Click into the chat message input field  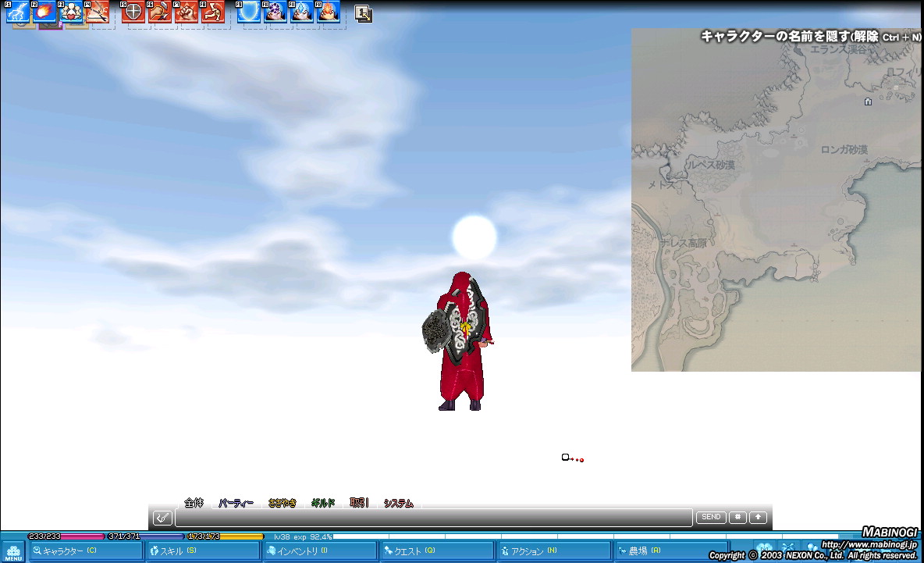pos(433,518)
